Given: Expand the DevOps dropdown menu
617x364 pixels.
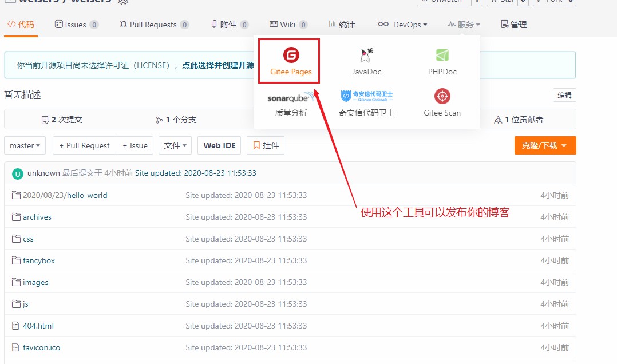Looking at the screenshot, I should (x=402, y=25).
